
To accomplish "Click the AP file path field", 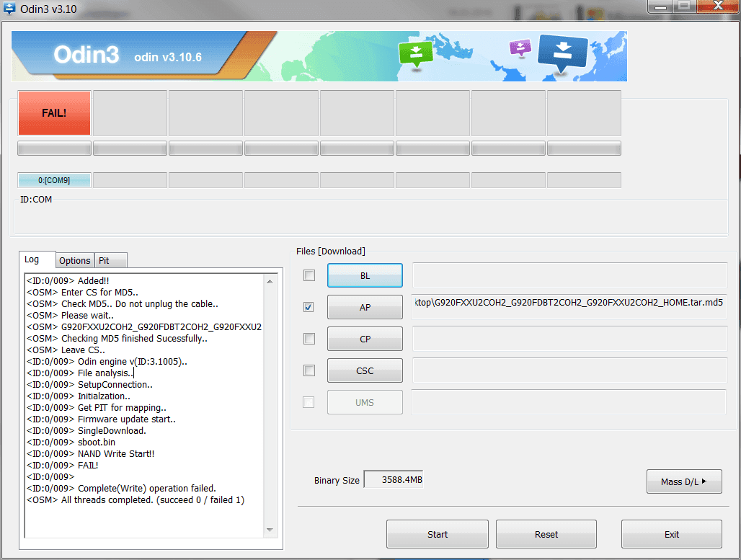I will [569, 307].
